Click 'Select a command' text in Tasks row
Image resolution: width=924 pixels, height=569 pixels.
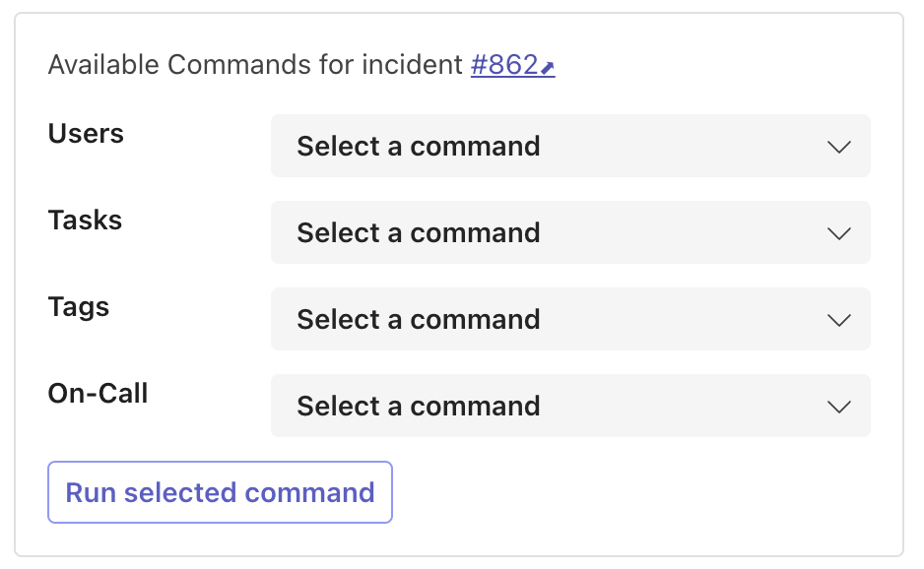click(419, 232)
